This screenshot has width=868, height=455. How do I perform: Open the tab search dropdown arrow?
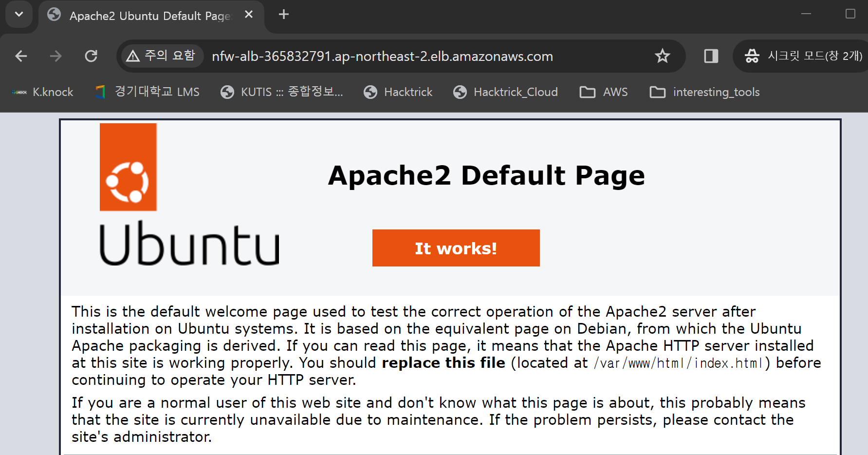[x=19, y=14]
